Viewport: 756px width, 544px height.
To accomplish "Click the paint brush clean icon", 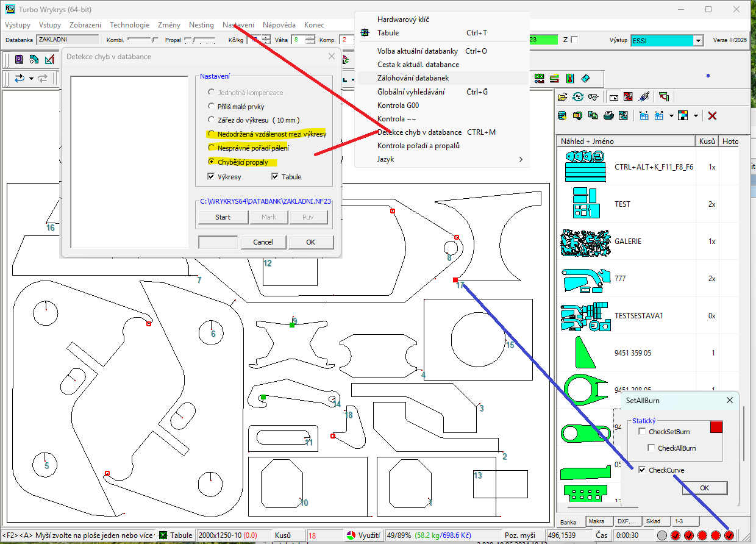I will click(644, 96).
